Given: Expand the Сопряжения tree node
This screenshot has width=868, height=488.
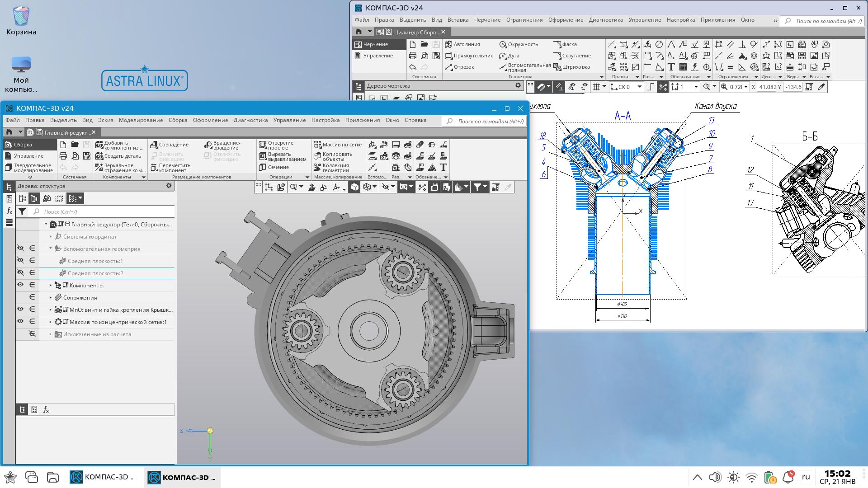Looking at the screenshot, I should [51, 298].
